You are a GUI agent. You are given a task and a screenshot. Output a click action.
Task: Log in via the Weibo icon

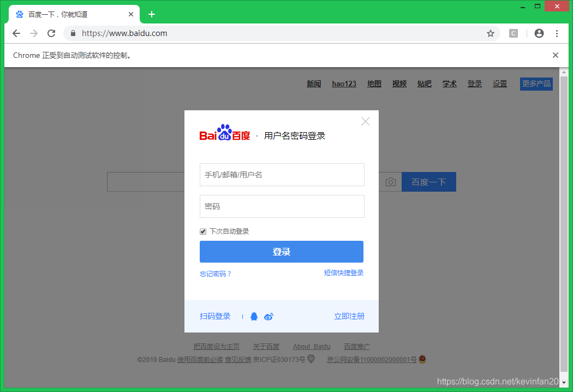(268, 317)
